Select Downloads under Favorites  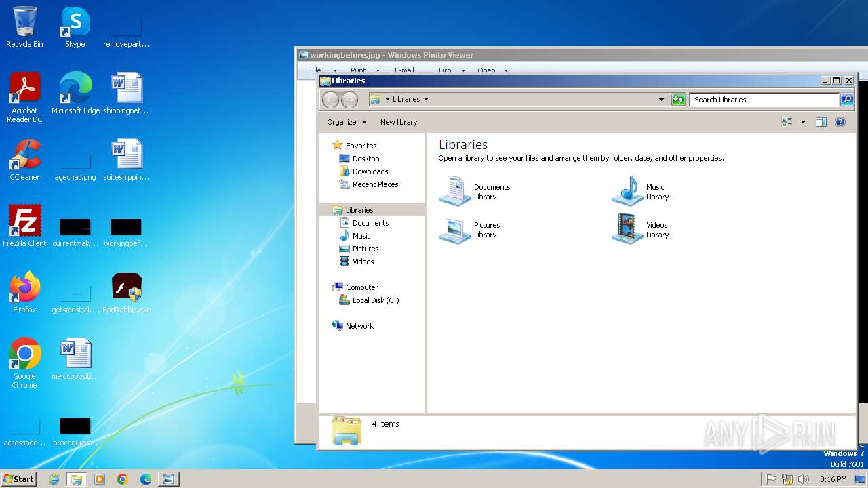(x=370, y=171)
